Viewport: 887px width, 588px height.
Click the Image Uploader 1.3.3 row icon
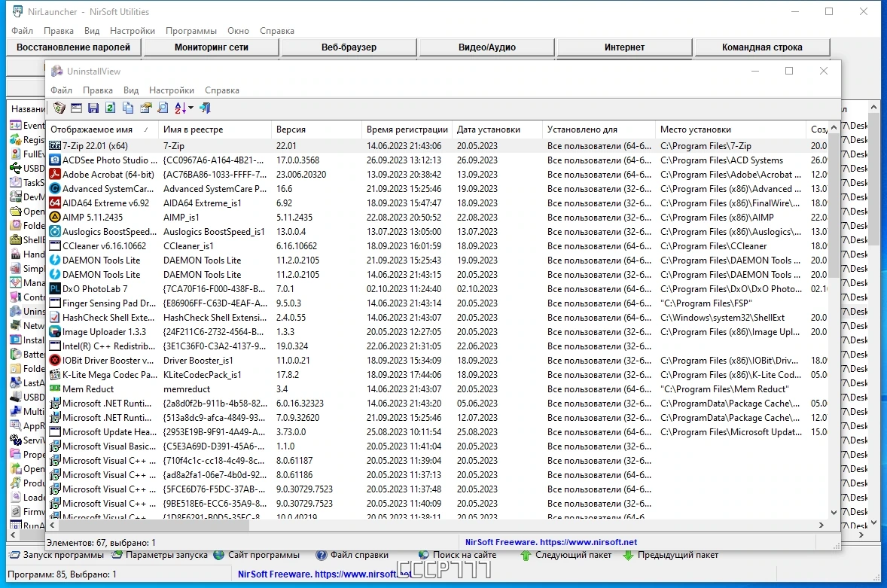pos(55,331)
